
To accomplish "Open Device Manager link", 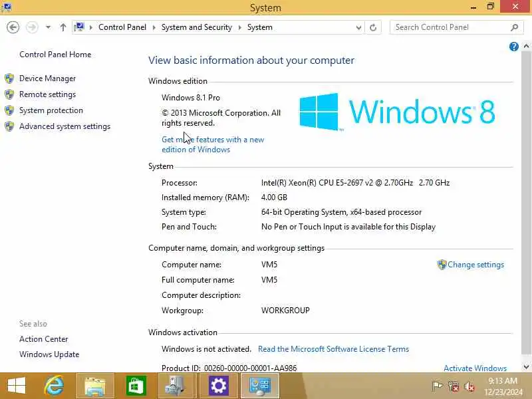I will [47, 78].
